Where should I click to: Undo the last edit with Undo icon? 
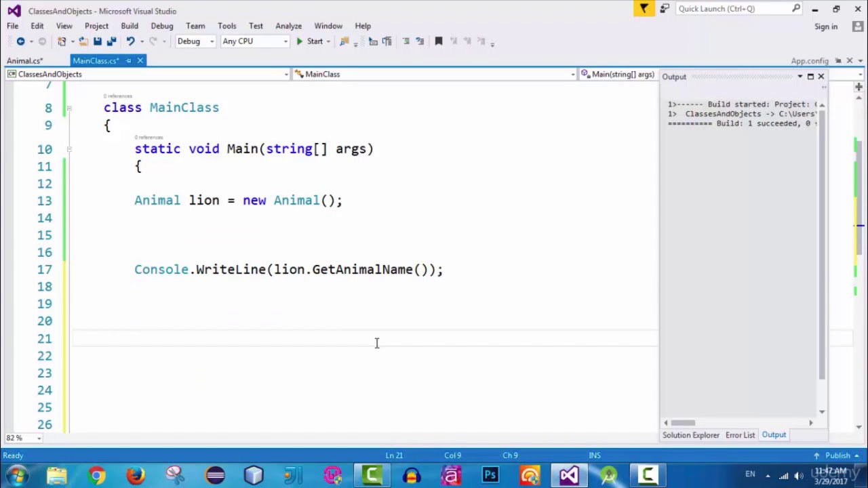coord(130,41)
